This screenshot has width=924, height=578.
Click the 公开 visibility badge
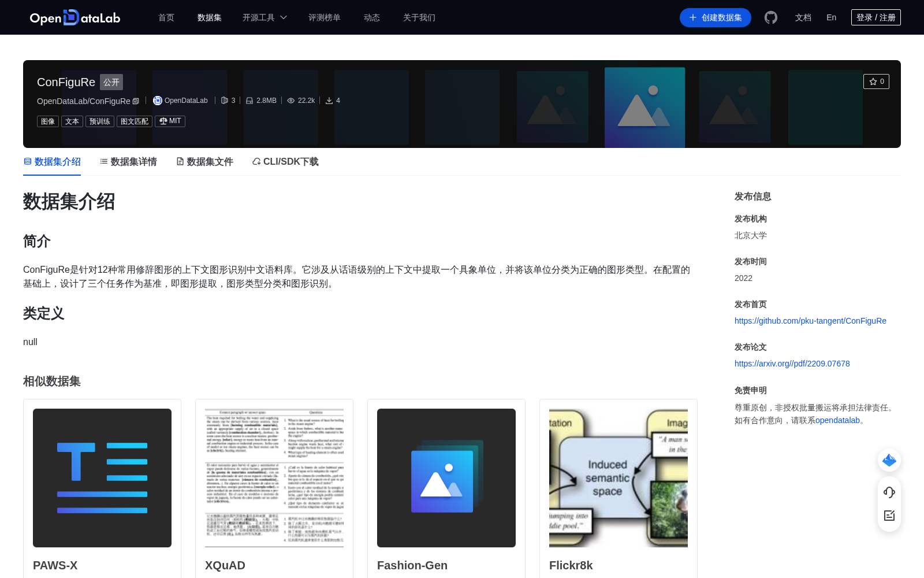click(111, 82)
